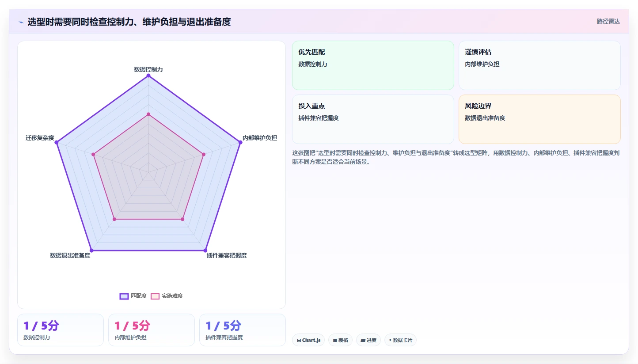Viewport: 638px width, 364px height.
Task: Click the outer purple point at 插件兼容把握度
Action: point(205,250)
